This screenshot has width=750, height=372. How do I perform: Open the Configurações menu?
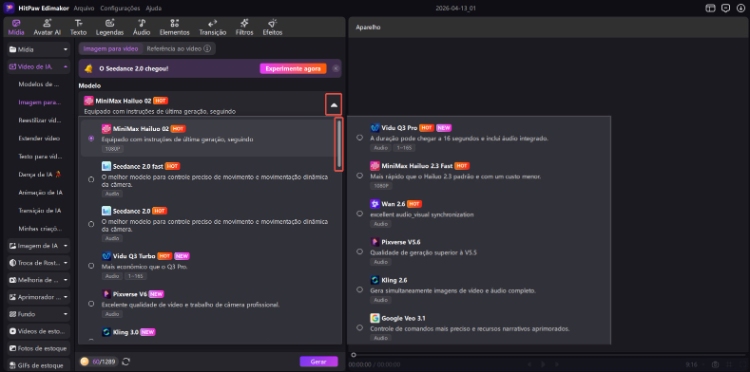(x=120, y=9)
